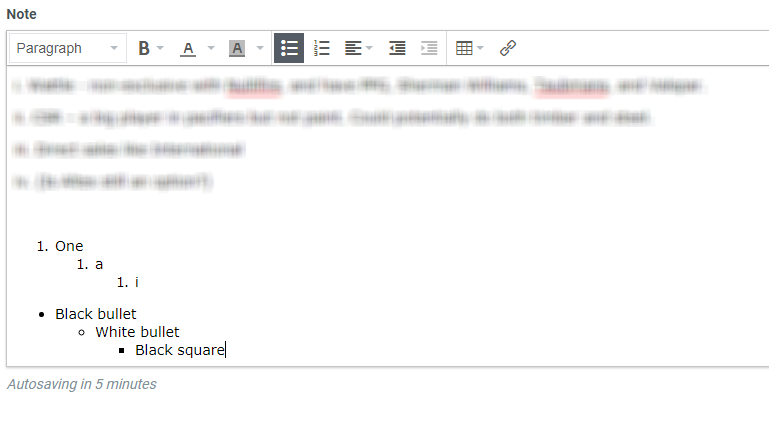Viewport: 769px width, 421px height.
Task: Toggle bold formatting button
Action: 144,48
